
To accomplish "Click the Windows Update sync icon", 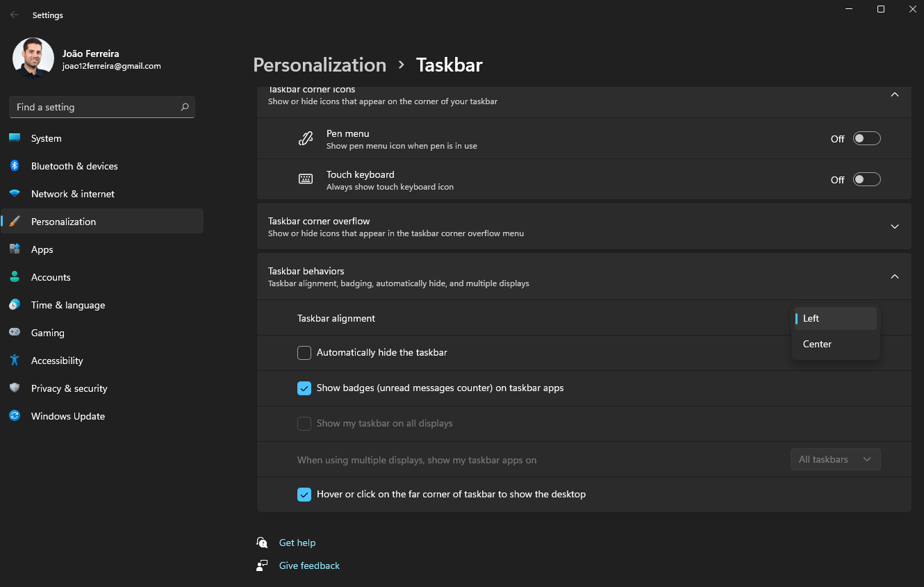I will (15, 416).
